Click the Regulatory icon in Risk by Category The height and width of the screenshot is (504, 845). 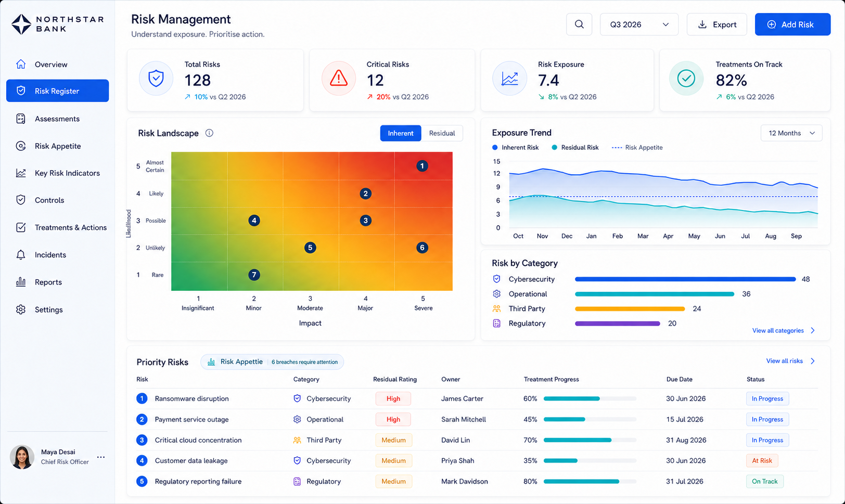496,324
